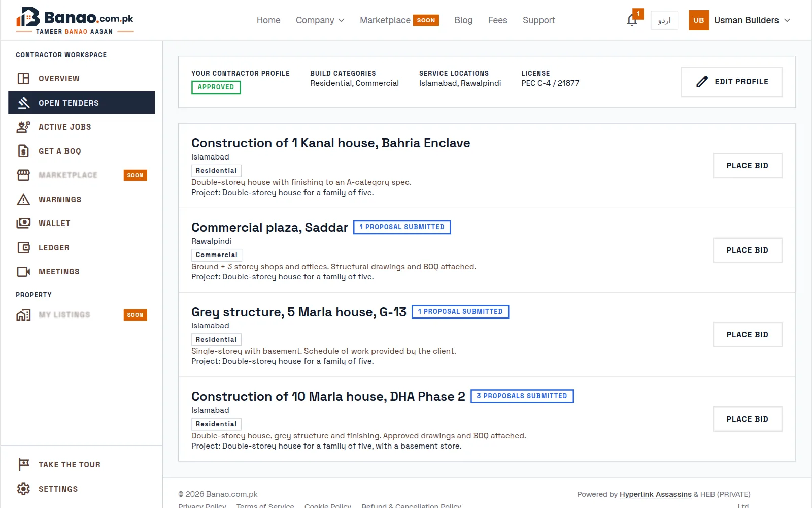812x508 pixels.
Task: Open the Fees page
Action: pyautogui.click(x=497, y=20)
